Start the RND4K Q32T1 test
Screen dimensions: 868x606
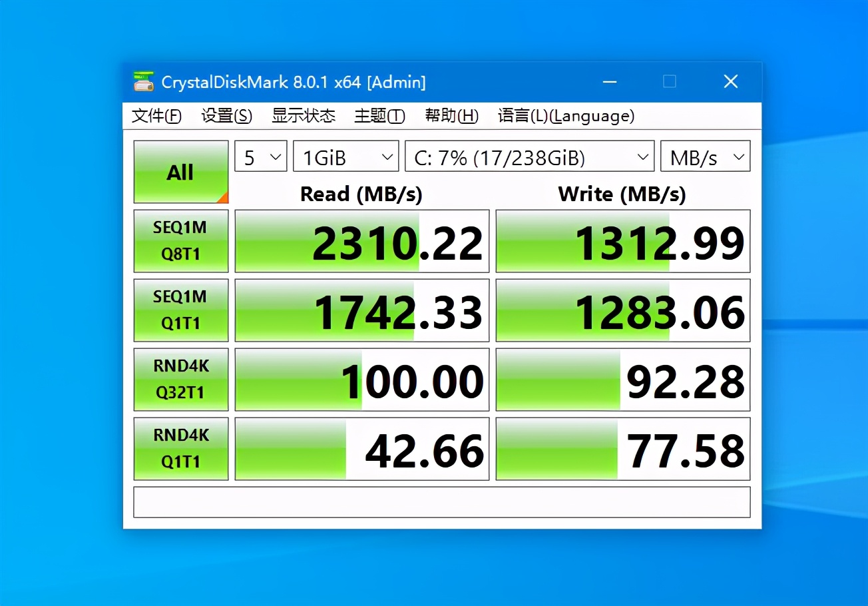coord(181,380)
